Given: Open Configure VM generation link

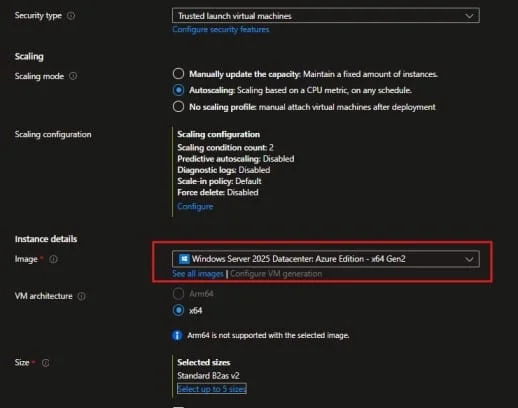Looking at the screenshot, I should [276, 274].
